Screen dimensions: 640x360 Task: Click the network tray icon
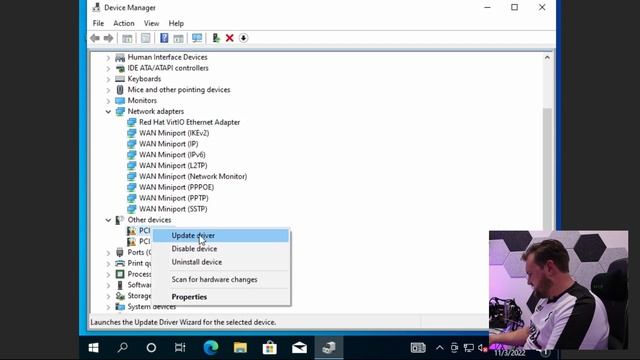469,348
